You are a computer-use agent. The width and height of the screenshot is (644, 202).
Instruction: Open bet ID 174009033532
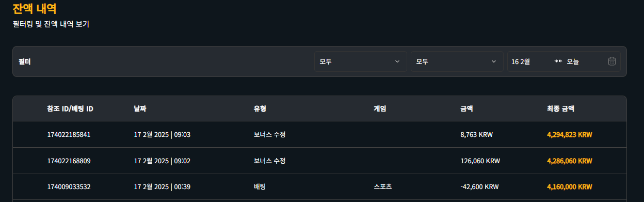coord(69,187)
